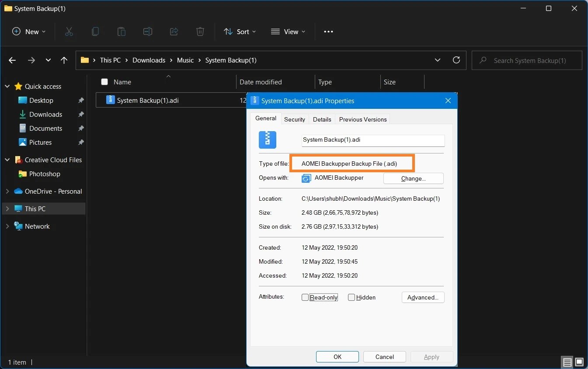Open the Details tab
This screenshot has width=588, height=369.
[x=322, y=119]
